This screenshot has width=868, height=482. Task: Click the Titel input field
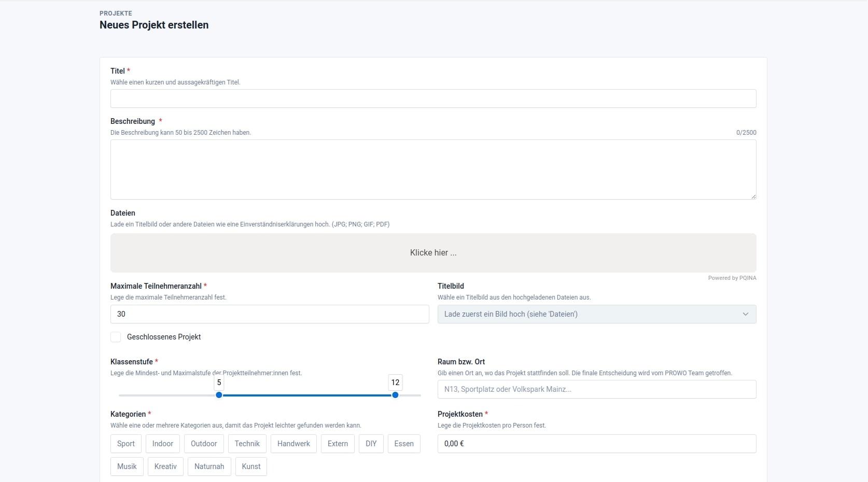coord(433,98)
